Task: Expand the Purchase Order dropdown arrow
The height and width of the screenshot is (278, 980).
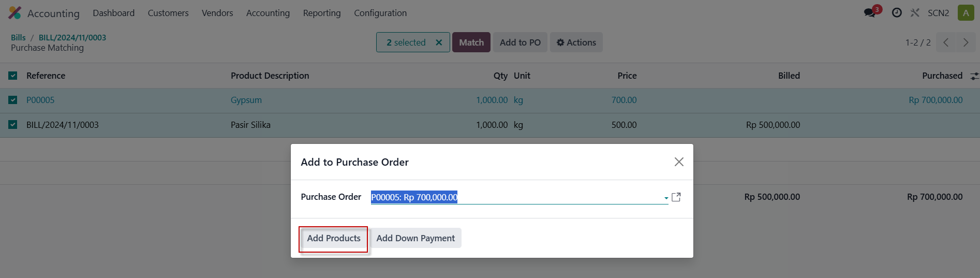Action: click(x=666, y=198)
